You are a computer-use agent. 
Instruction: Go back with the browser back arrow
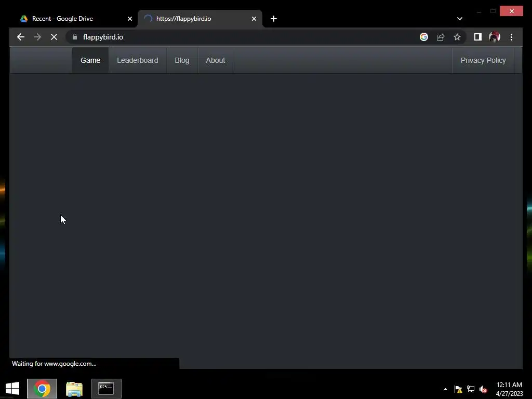coord(21,37)
